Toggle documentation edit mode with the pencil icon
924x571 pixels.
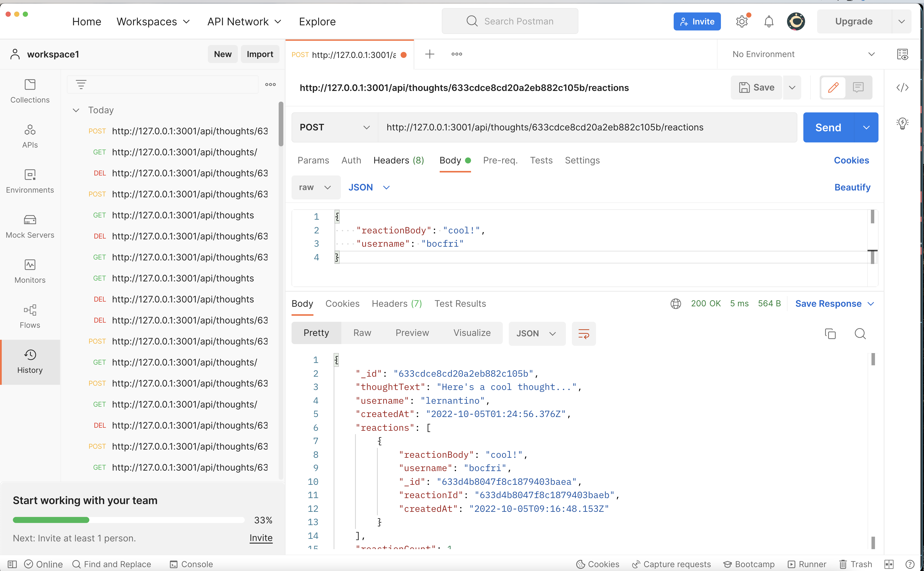coord(833,87)
